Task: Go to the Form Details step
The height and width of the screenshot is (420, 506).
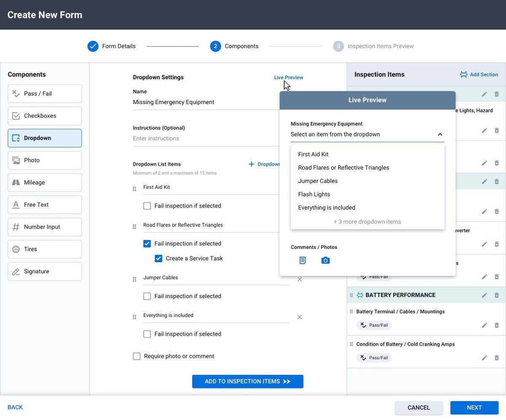Action: point(111,46)
